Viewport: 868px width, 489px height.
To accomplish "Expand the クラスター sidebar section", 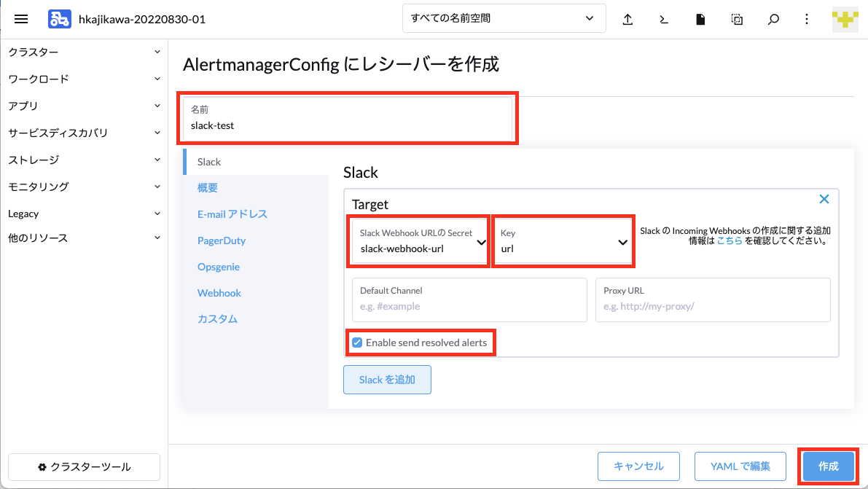I will pyautogui.click(x=84, y=52).
